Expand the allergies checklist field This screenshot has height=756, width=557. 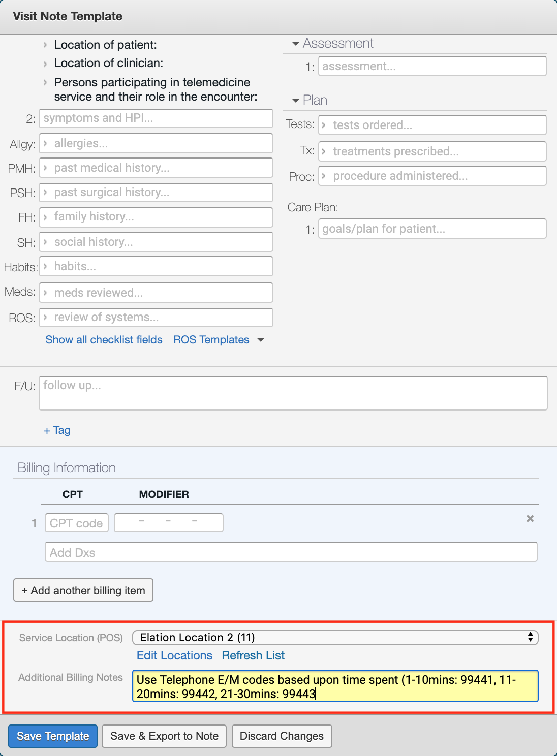pyautogui.click(x=45, y=143)
